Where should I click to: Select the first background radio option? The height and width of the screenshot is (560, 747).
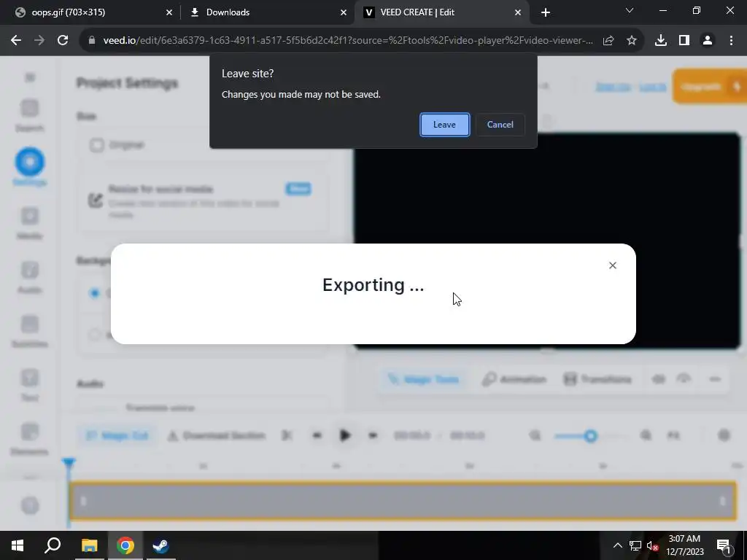[94, 293]
